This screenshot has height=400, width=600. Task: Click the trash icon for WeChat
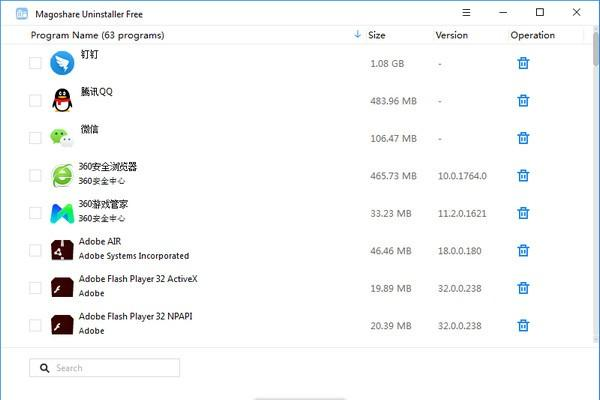coord(523,138)
